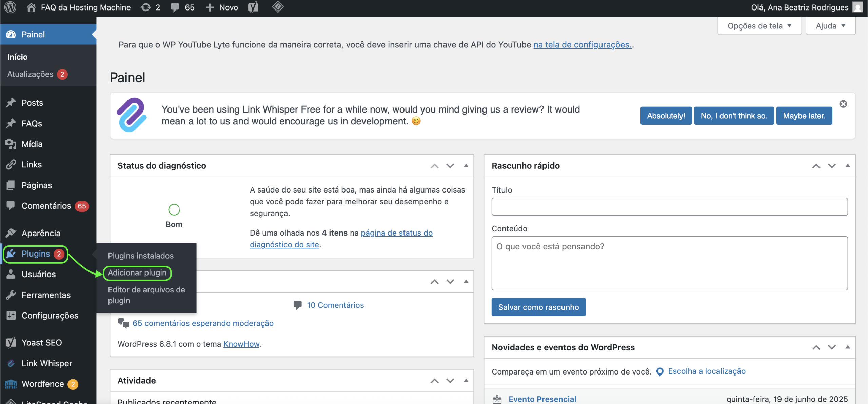Move Status do diagnóstico panel up

434,166
